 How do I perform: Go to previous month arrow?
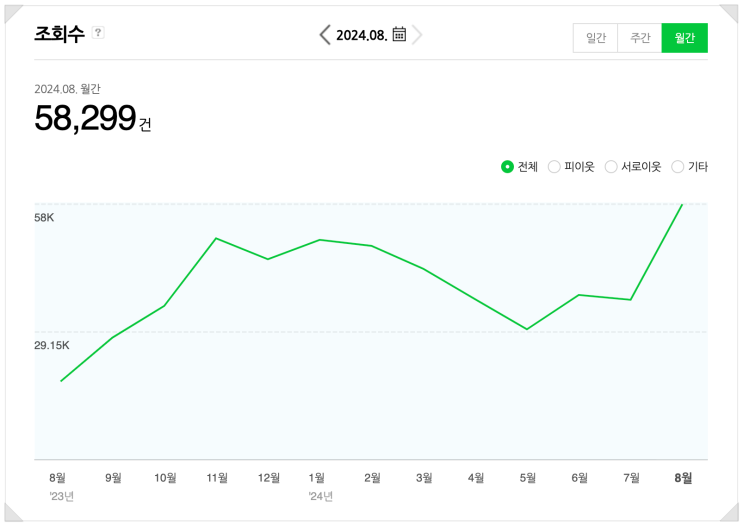point(324,35)
